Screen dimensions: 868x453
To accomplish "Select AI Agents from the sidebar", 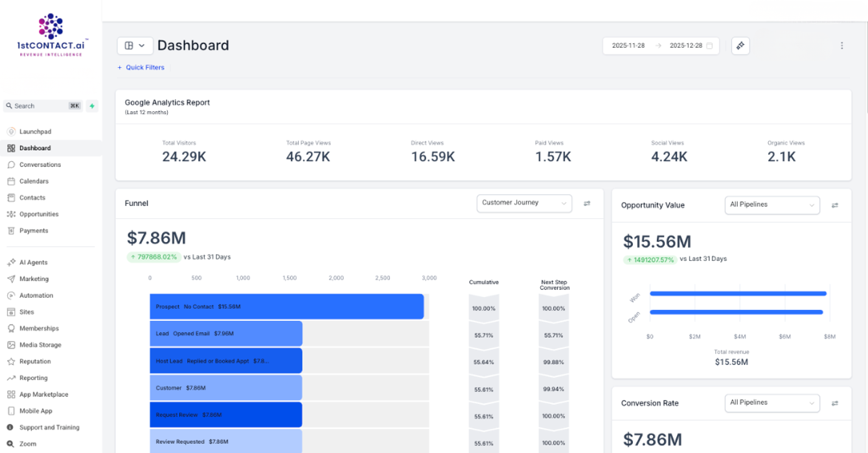I will pyautogui.click(x=33, y=263).
